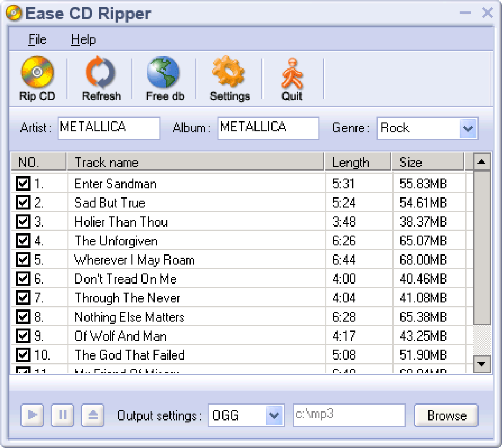Minimize the Ease CD Ripper window
The width and height of the screenshot is (502, 448).
465,13
